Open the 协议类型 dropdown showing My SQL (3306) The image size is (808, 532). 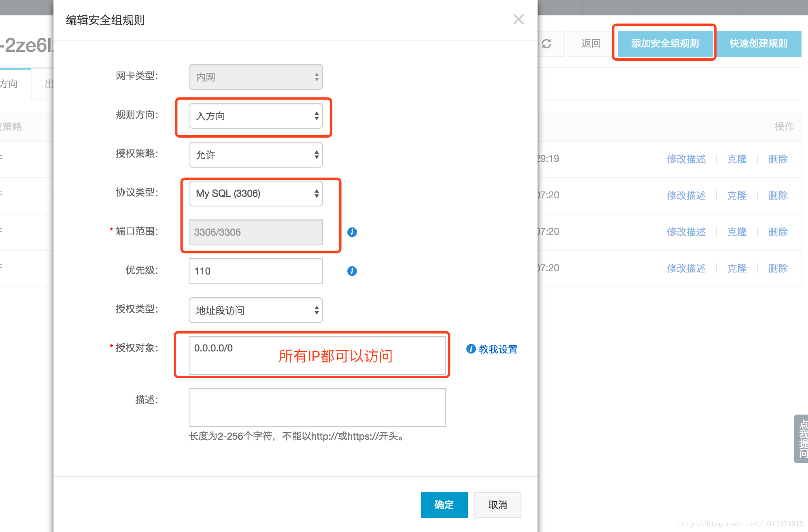coord(256,194)
